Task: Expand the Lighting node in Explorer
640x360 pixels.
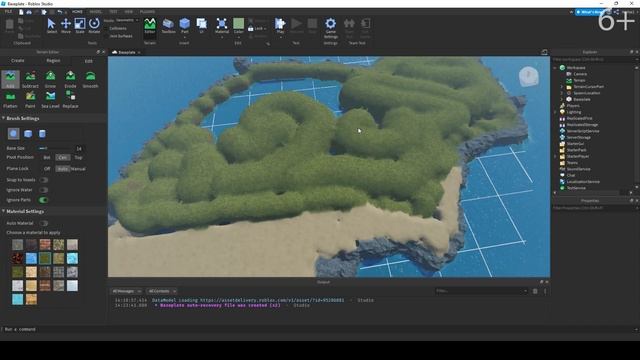Action: 555,112
